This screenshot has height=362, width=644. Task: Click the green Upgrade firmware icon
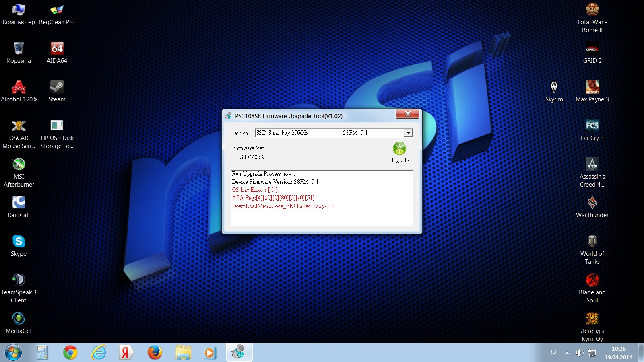[x=399, y=148]
